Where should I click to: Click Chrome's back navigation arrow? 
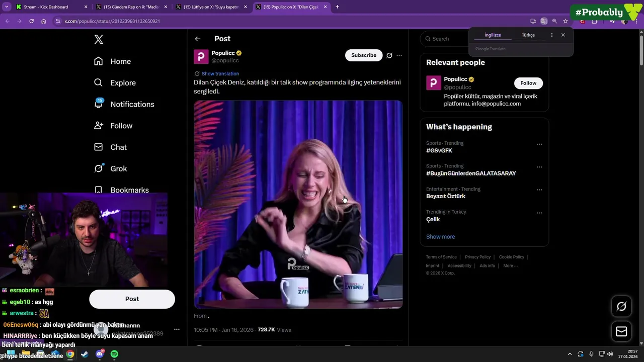[x=7, y=21]
